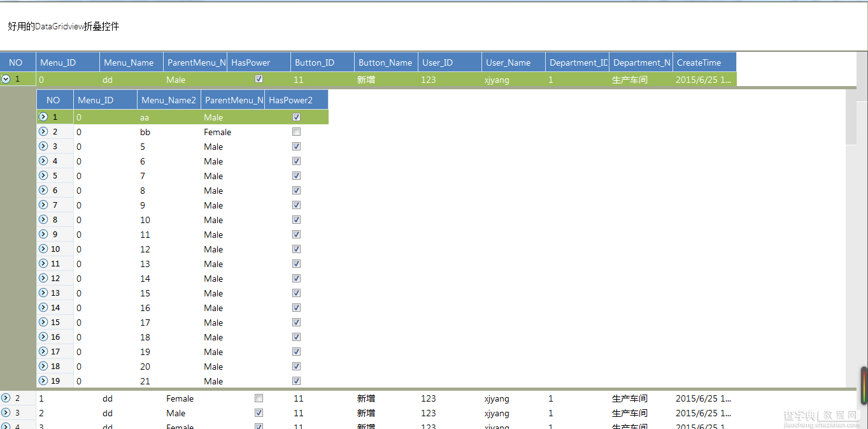
Task: Expand nested row 2 named bb
Action: click(43, 131)
